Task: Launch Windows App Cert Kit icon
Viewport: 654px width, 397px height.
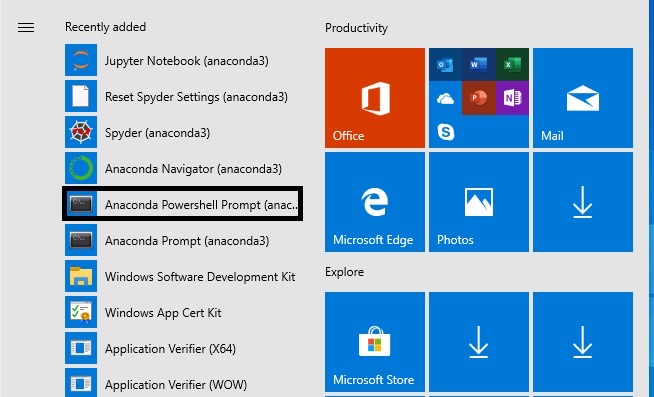Action: click(x=81, y=312)
